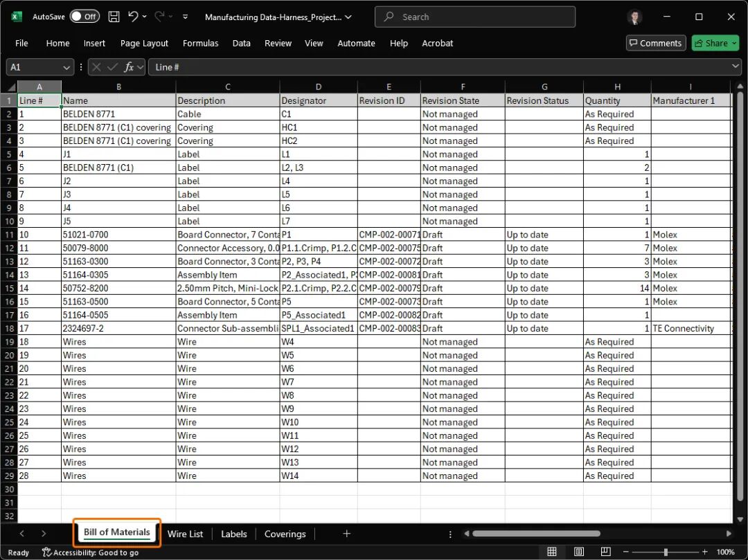Add a new sheet with plus icon
Screen dimensions: 748x560
pyautogui.click(x=346, y=534)
